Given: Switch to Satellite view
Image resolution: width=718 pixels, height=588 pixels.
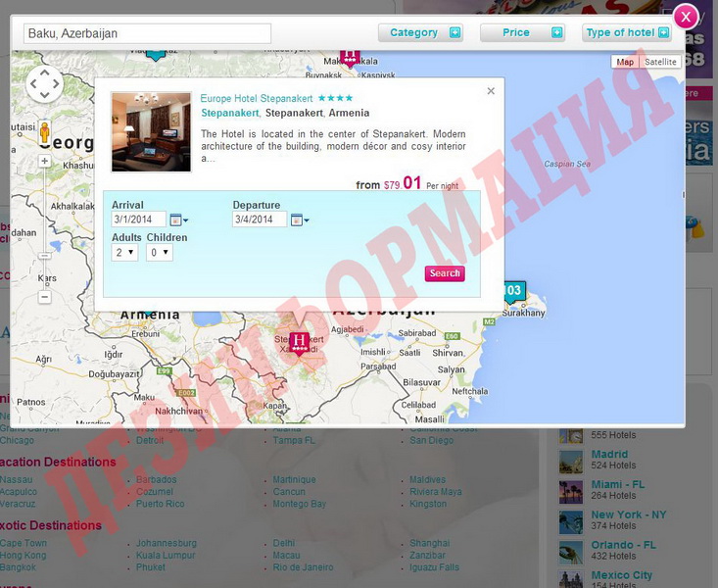Looking at the screenshot, I should pos(660,62).
